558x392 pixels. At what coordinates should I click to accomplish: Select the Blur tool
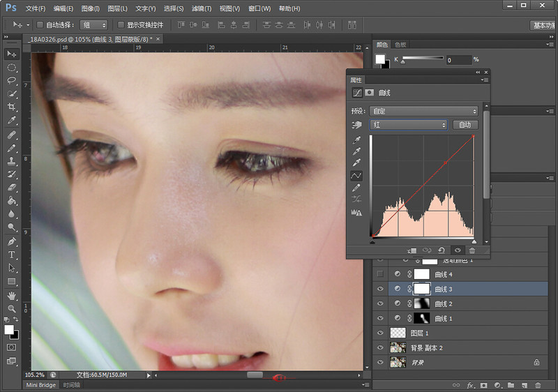coord(11,213)
